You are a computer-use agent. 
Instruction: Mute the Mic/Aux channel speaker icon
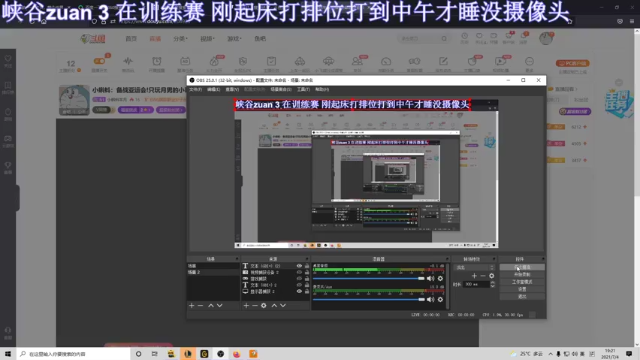point(430,300)
